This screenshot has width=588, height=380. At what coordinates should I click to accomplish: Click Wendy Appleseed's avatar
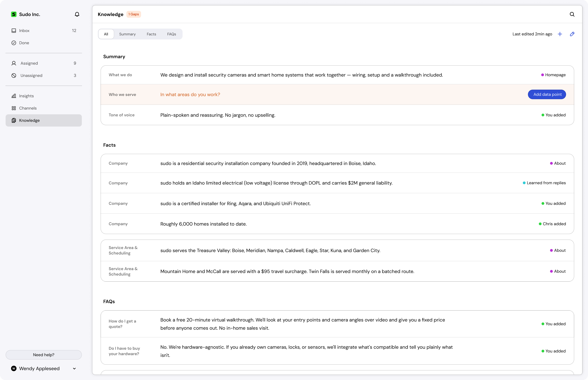click(14, 368)
